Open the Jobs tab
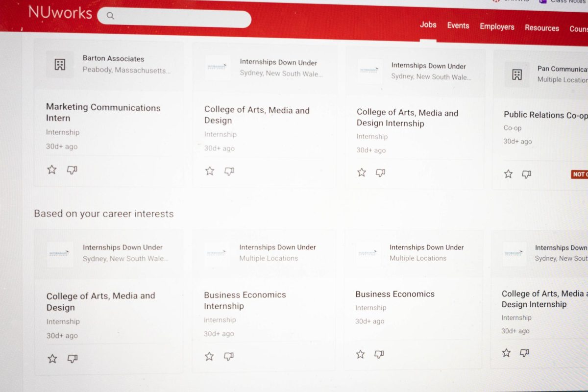588x392 pixels. (x=428, y=24)
